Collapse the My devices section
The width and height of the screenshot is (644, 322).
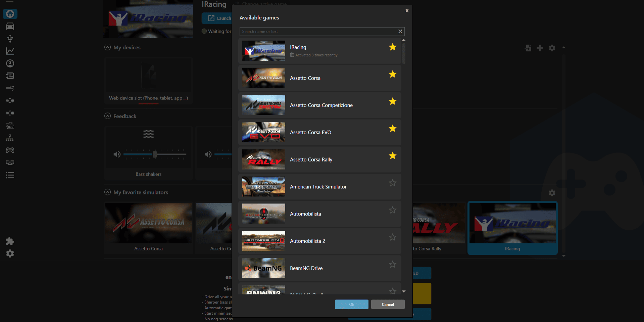point(107,47)
